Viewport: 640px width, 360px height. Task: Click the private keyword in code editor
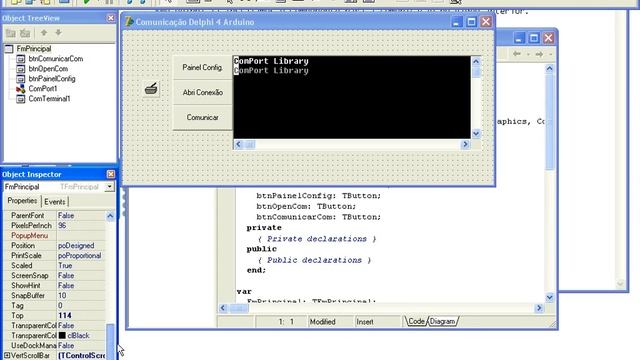pos(264,228)
